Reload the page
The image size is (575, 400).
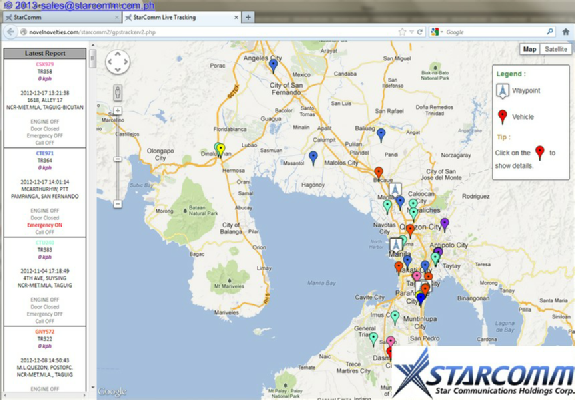point(420,32)
